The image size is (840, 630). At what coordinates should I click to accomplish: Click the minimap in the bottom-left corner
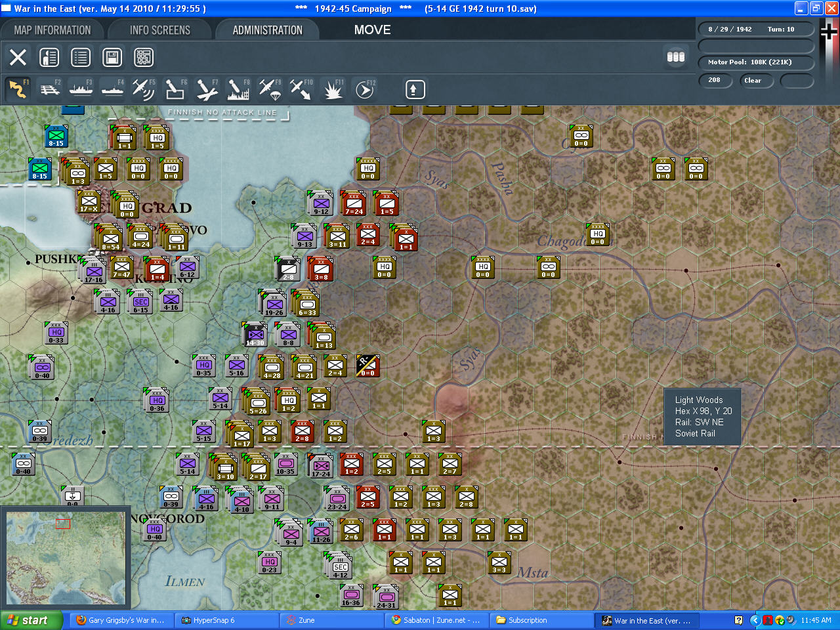pos(66,558)
